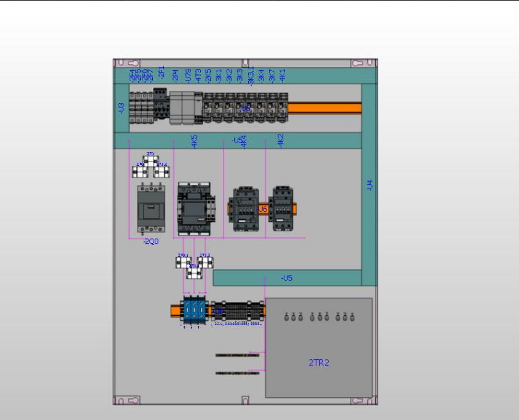The image size is (519, 420).
Task: Click the -3K3.1 device label
Action: pyautogui.click(x=251, y=76)
